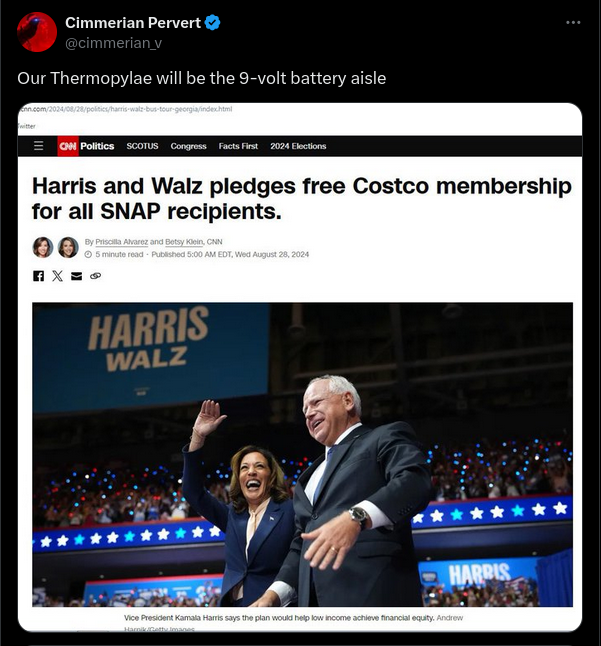Copy article link with chain icon

[96, 276]
